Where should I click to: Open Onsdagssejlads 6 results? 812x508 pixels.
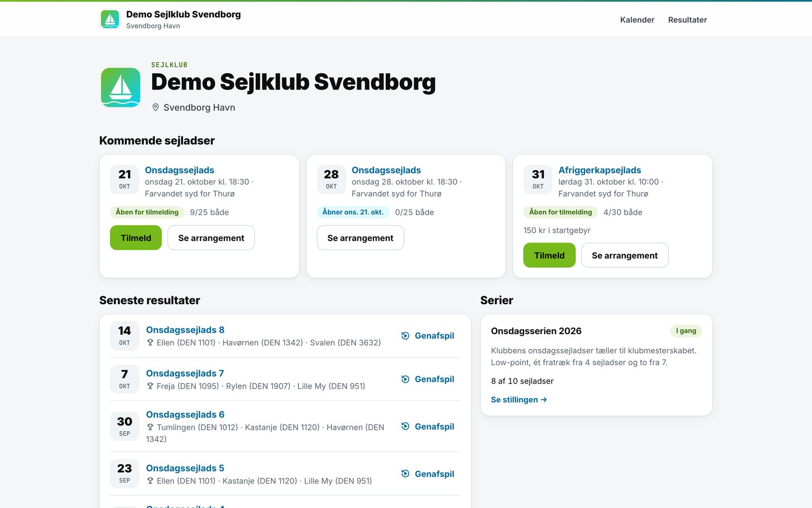pyautogui.click(x=185, y=415)
